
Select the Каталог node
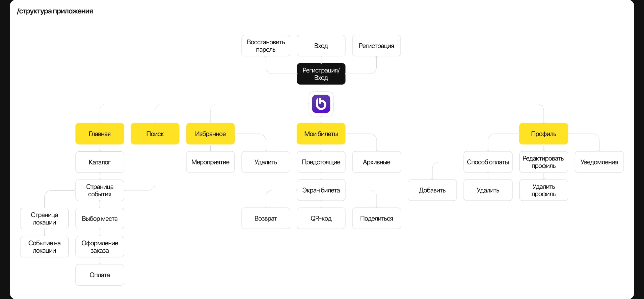tap(100, 162)
